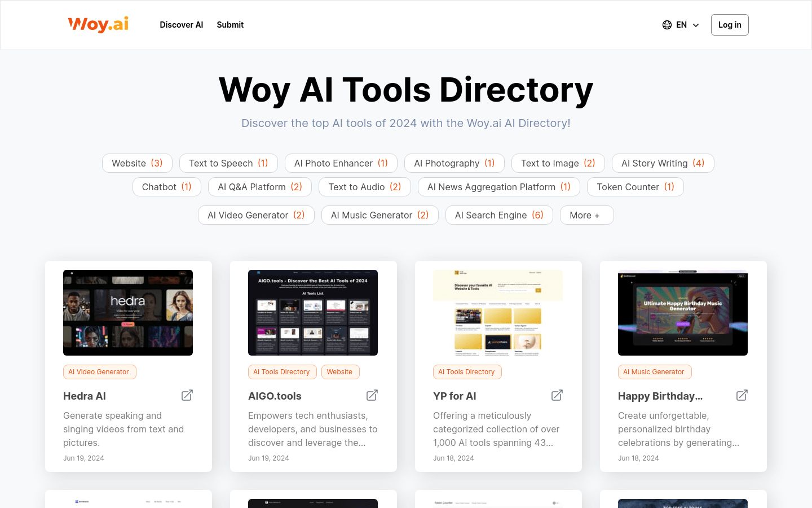Filter by Chatbot category
The width and height of the screenshot is (812, 508).
click(167, 187)
